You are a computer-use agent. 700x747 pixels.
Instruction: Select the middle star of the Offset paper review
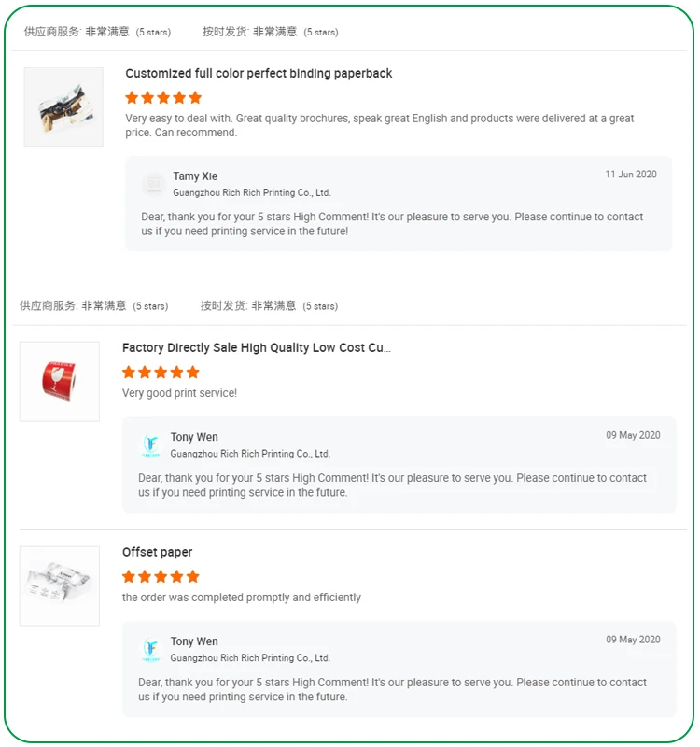pos(161,577)
